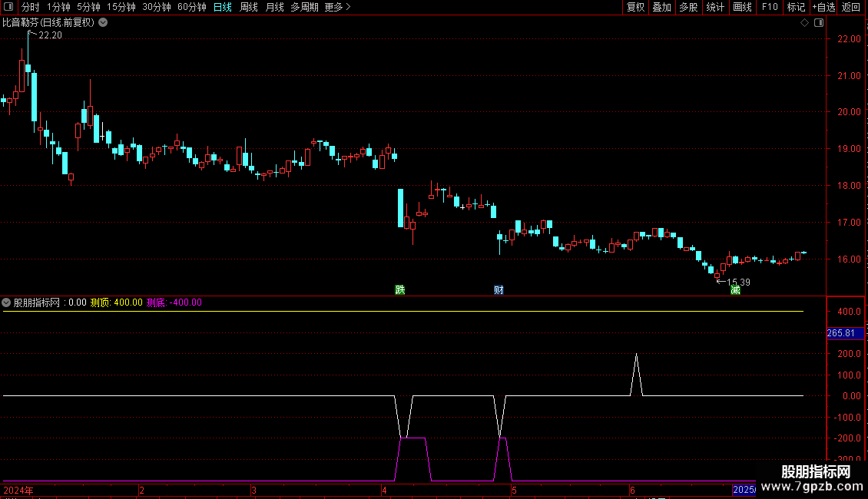Viewport: 868px width, 499px height.
Task: Click the 265.81 value label on indicator axis
Action: point(840,333)
